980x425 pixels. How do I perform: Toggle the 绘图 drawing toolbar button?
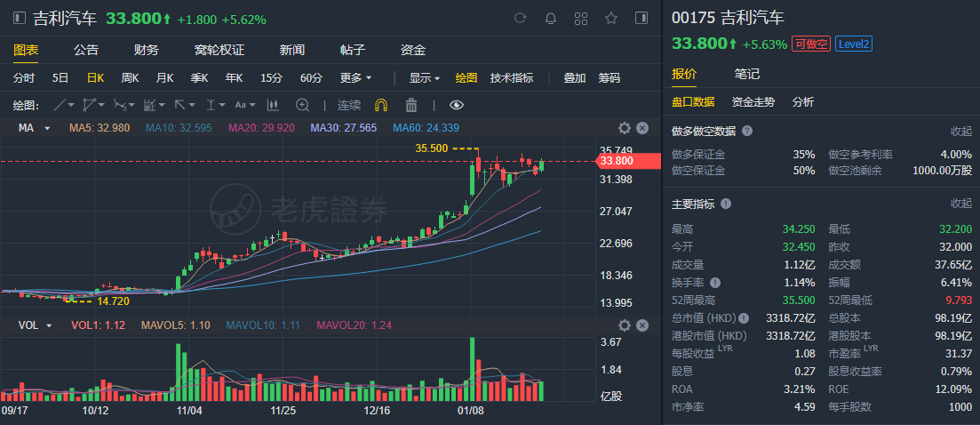point(466,78)
